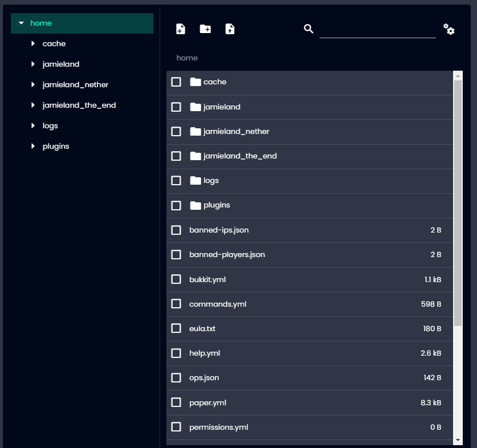This screenshot has height=448, width=477.
Task: Open banned-players.json file
Action: click(227, 255)
